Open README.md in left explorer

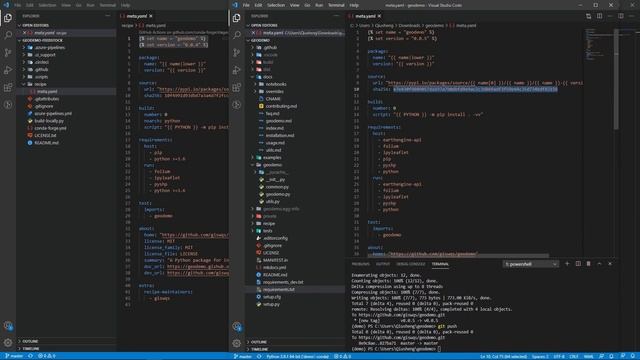pos(46,143)
